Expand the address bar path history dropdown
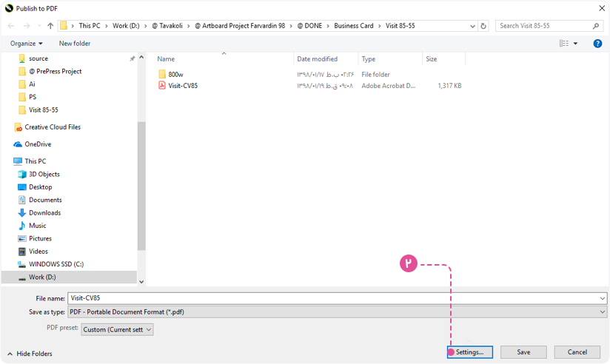This screenshot has height=364, width=610. tap(472, 26)
